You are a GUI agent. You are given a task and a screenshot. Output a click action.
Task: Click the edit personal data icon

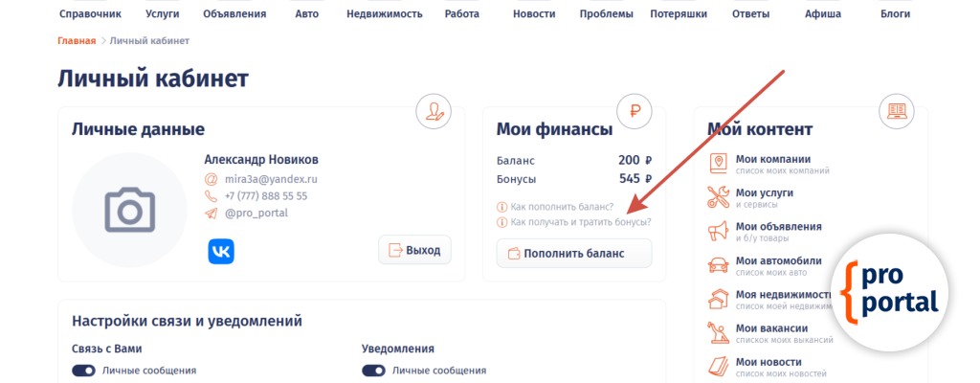[x=434, y=112]
